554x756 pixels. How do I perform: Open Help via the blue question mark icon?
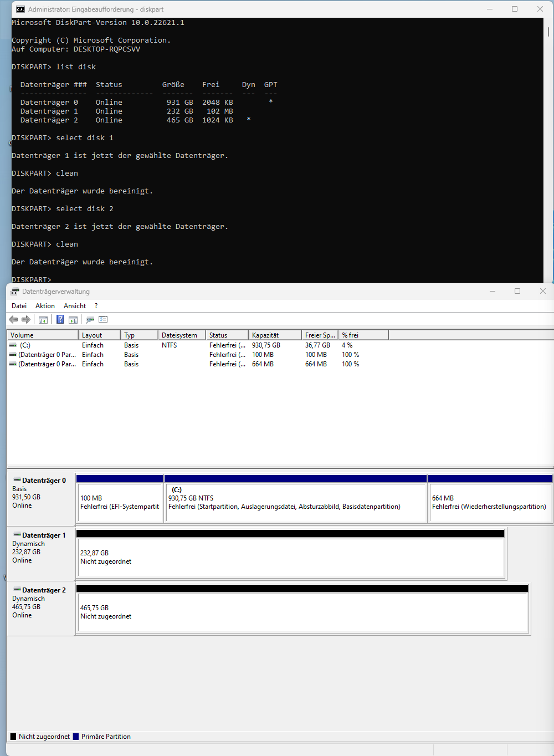[x=60, y=319]
